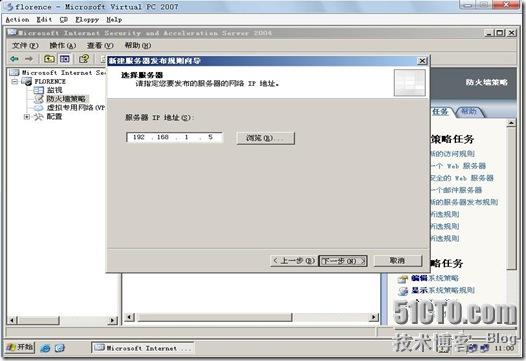Viewport: 526px width, 361px height.
Task: Select the 配置 (Configuration) tree node
Action: [x=54, y=116]
